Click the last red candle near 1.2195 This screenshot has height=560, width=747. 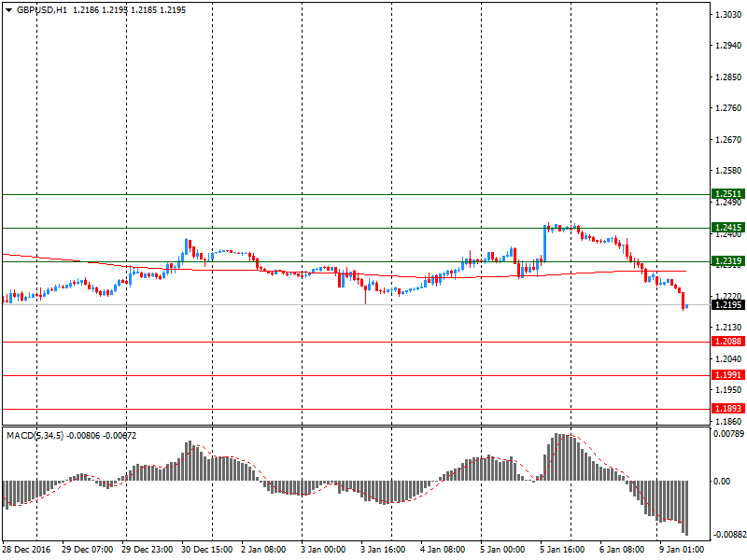pyautogui.click(x=684, y=301)
